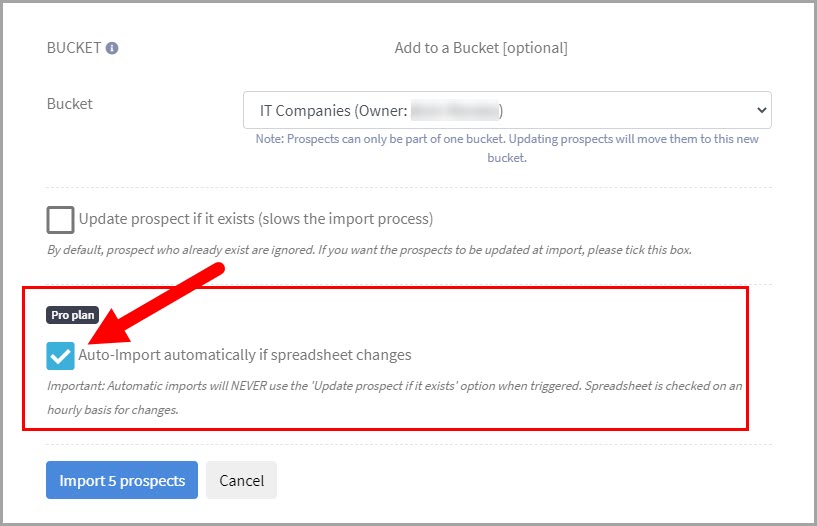Click the info icon beside BUCKET heading

(112, 48)
